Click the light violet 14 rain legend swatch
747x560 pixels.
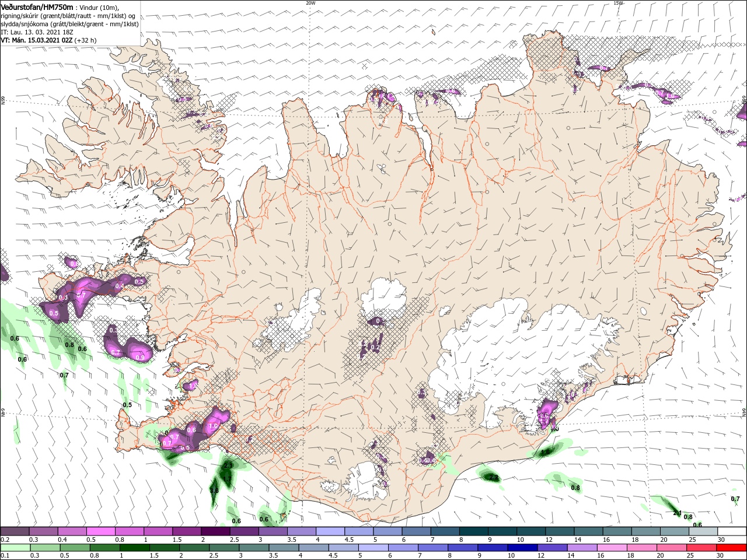point(581,548)
